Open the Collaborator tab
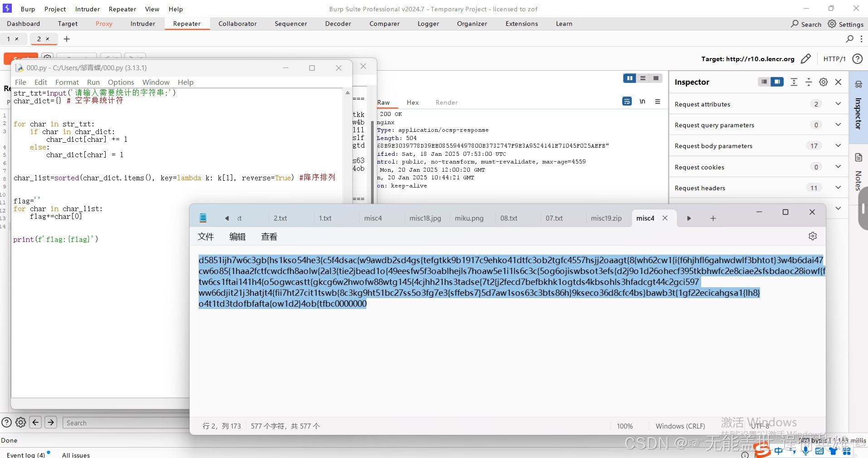This screenshot has width=868, height=458. pyautogui.click(x=238, y=24)
